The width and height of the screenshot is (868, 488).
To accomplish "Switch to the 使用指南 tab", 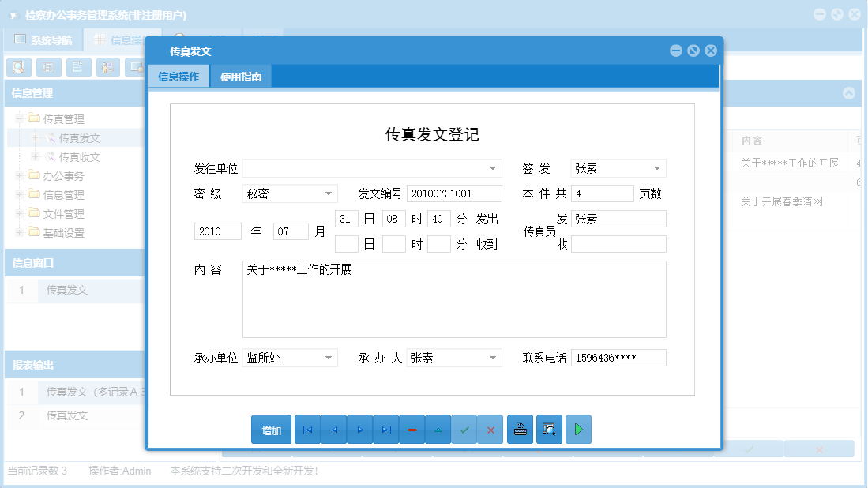I will click(x=240, y=77).
